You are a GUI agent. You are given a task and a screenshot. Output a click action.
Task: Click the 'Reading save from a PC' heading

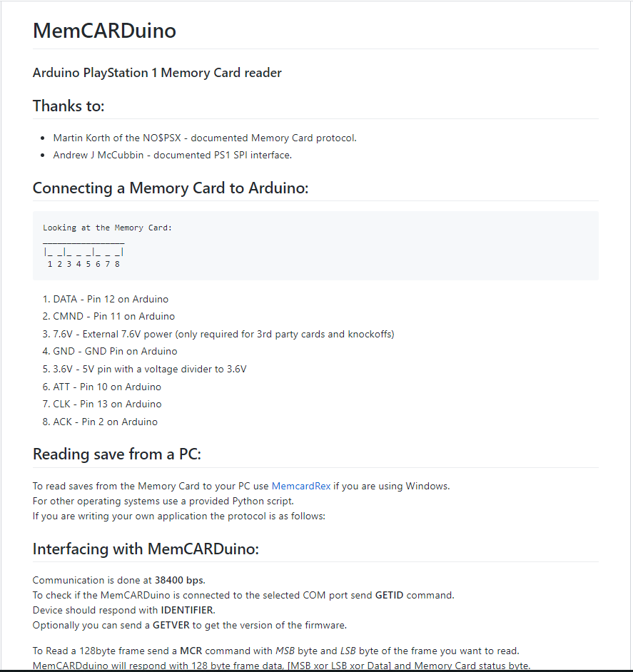point(117,454)
